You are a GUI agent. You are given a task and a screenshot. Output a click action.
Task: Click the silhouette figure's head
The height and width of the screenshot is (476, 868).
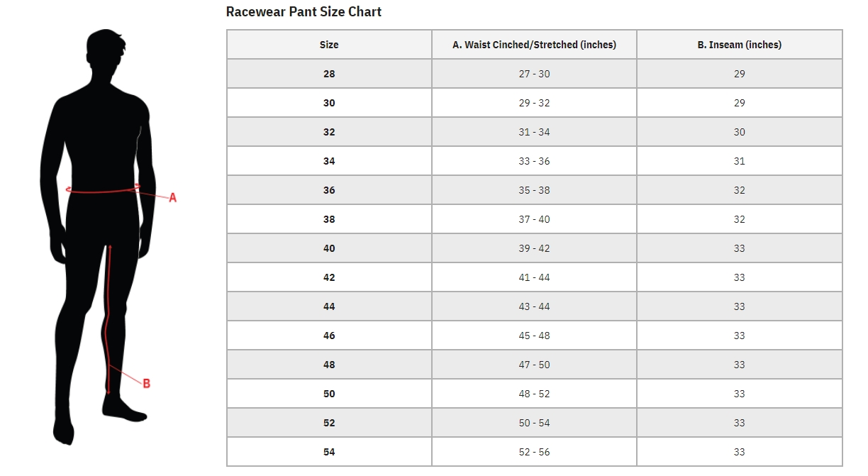106,55
